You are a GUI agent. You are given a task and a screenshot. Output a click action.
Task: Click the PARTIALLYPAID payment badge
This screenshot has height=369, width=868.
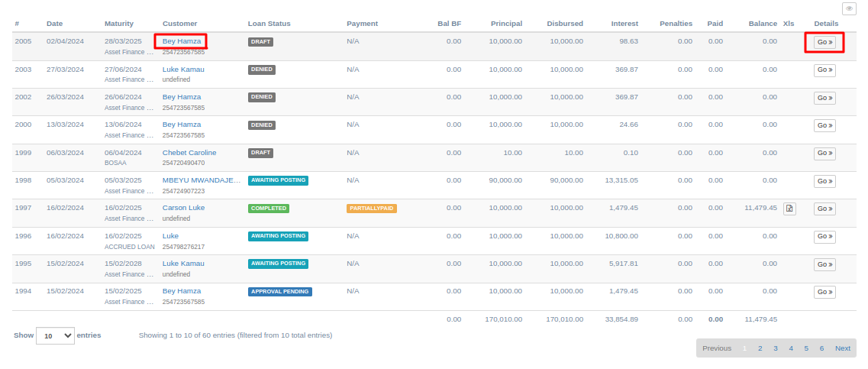coord(372,209)
